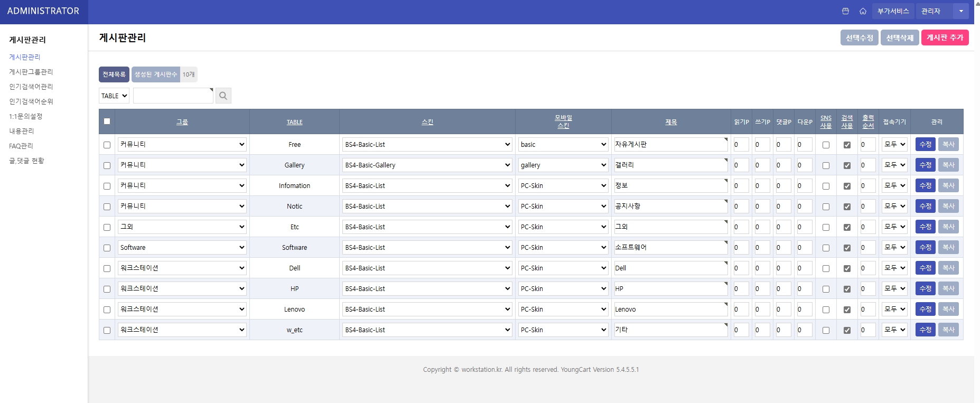Check the row checkbox for Gallery board
Screen dimensions: 980x403
pos(107,165)
